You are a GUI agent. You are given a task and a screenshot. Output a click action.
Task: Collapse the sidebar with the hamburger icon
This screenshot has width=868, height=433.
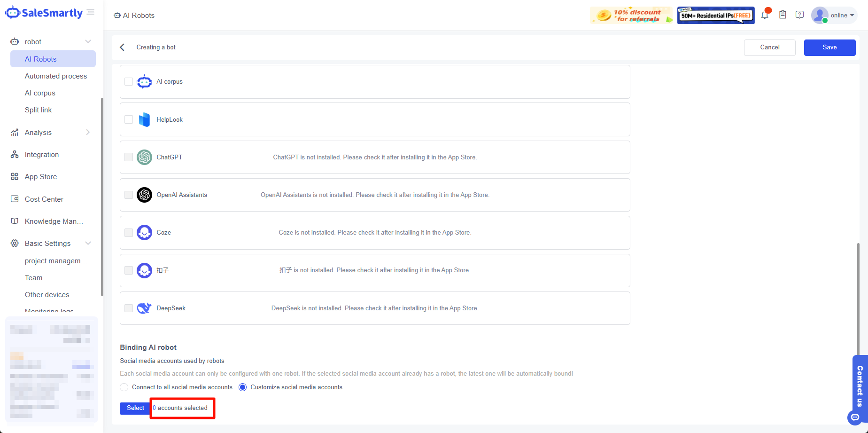[x=91, y=12]
